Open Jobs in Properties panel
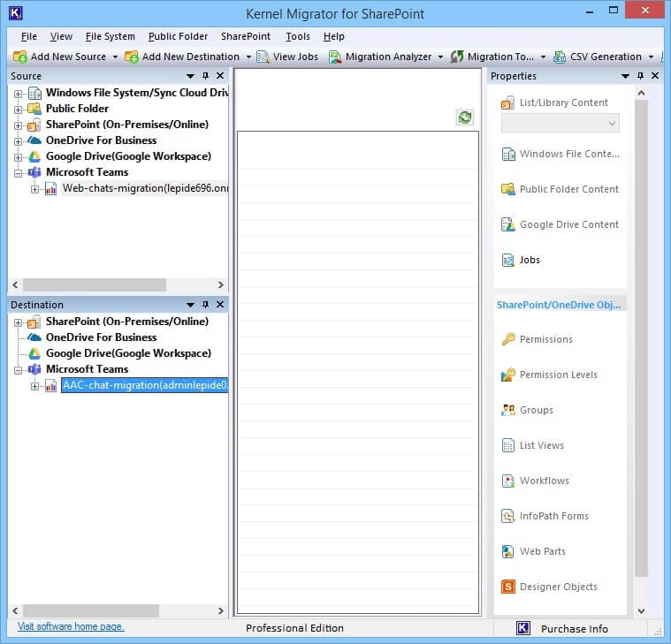Screen dimensions: 671x644 click(521, 260)
